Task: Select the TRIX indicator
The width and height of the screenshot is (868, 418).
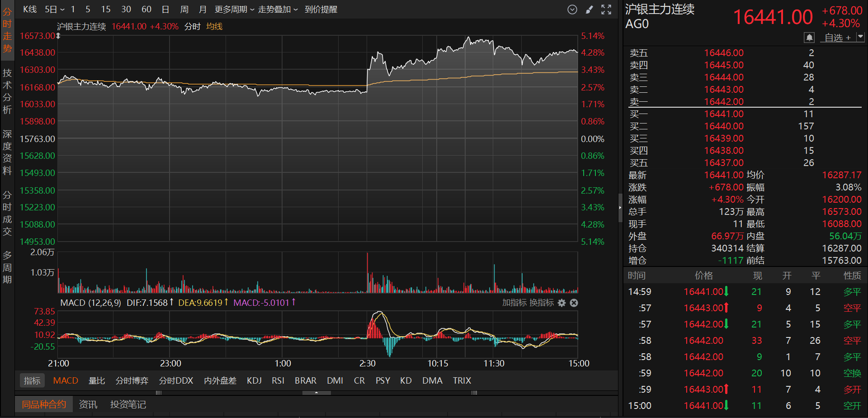Action: (462, 381)
